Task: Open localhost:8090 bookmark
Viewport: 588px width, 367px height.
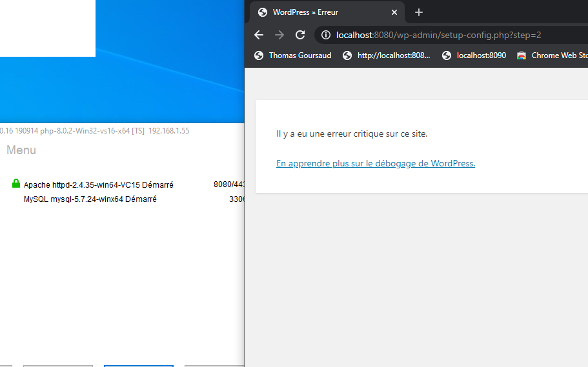Action: (x=474, y=55)
